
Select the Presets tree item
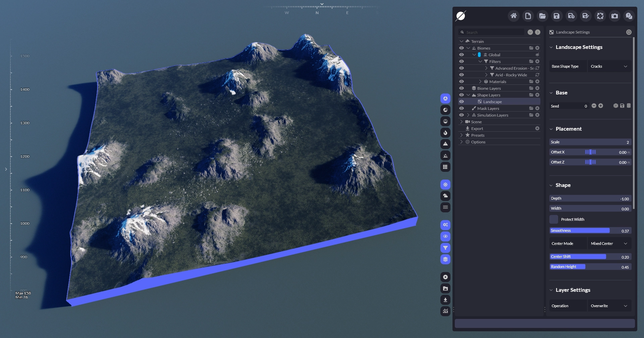478,135
